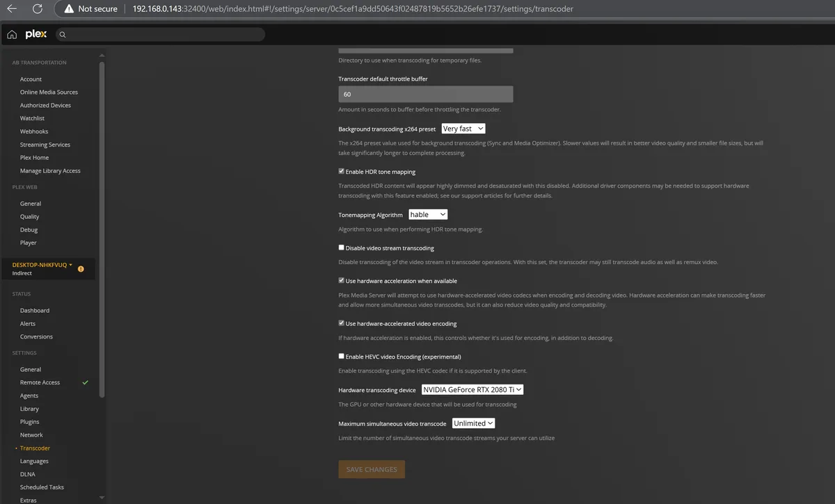Click the Plex logo
The width and height of the screenshot is (835, 504).
[36, 34]
